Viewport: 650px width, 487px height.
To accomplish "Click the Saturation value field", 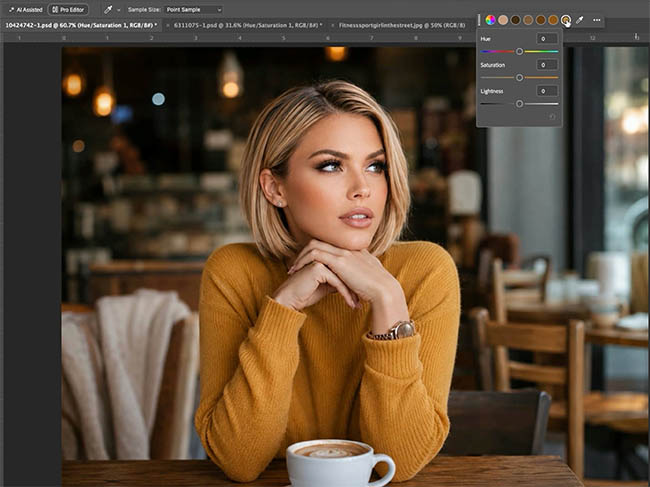I will [x=547, y=65].
